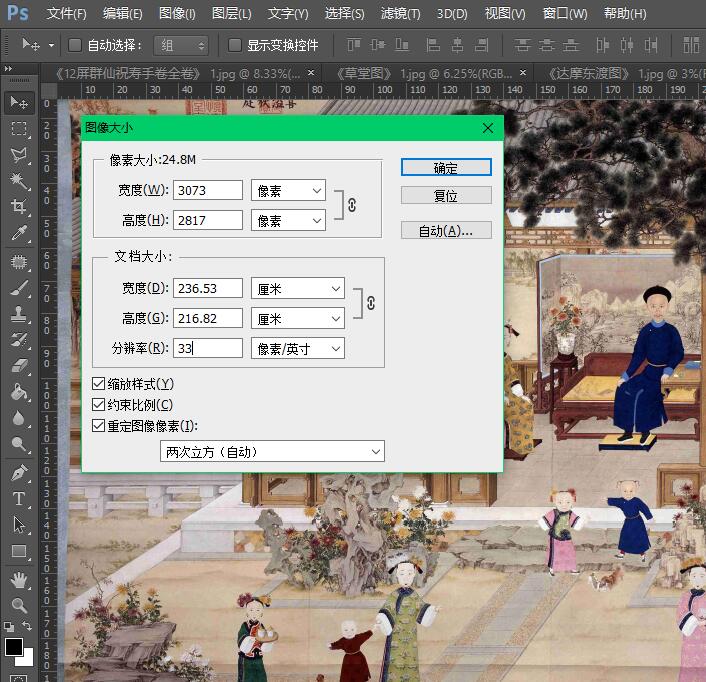
Task: Select the Hand tool
Action: click(x=19, y=580)
